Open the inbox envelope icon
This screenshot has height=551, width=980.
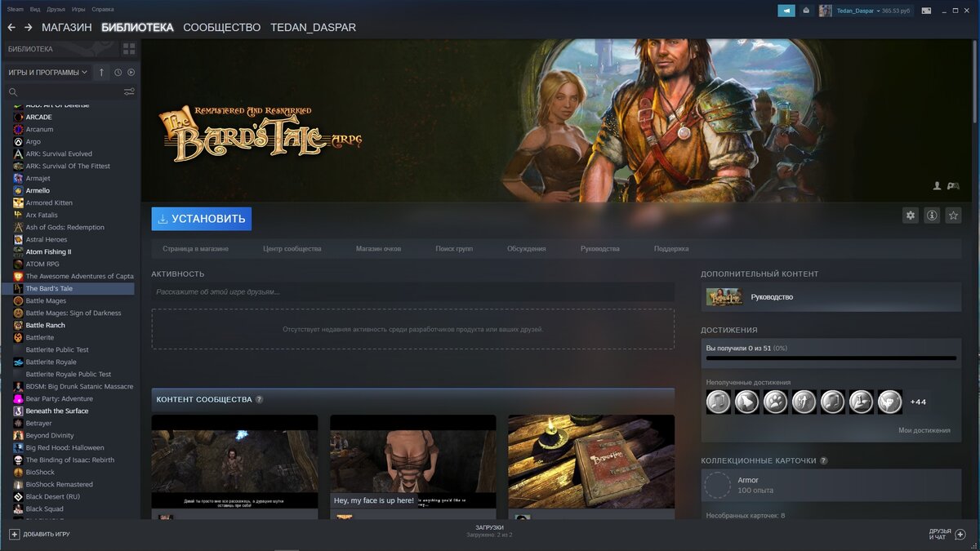click(x=806, y=11)
